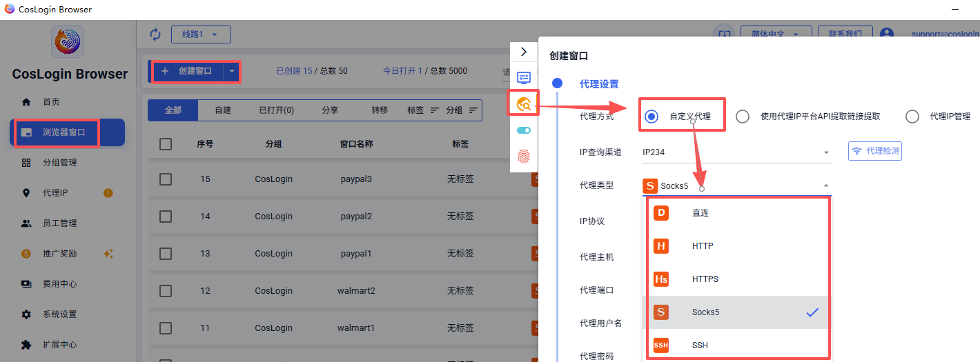
Task: Click the 系统设置 gear icon
Action: click(26, 314)
